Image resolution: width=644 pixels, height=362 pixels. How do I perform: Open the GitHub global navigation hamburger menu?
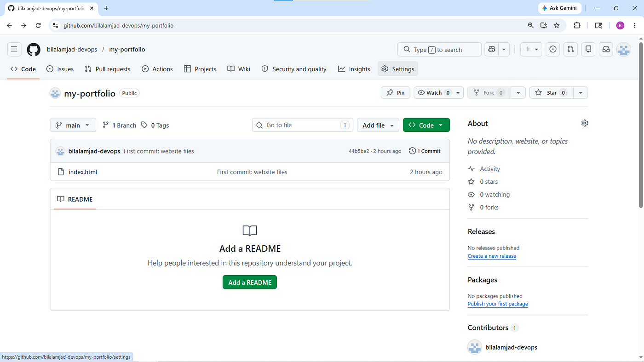(x=14, y=49)
